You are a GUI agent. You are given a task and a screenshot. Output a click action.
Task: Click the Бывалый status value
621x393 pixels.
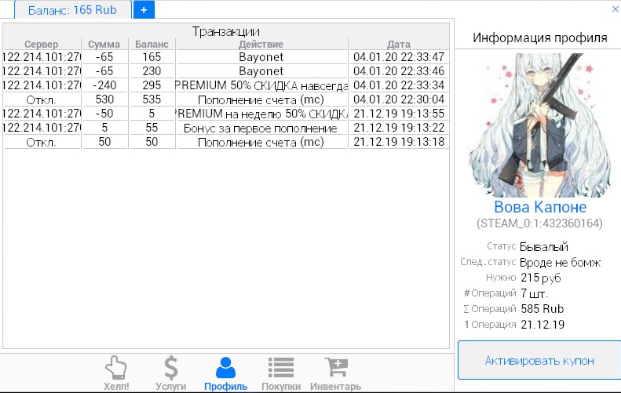[x=544, y=247]
